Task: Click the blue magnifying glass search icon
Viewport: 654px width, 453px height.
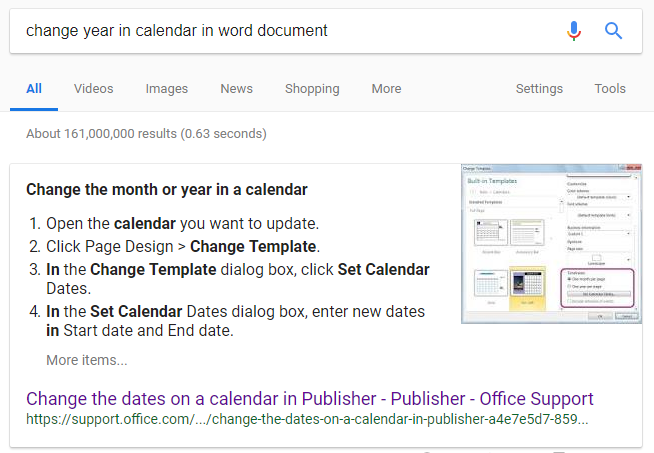Action: pyautogui.click(x=614, y=31)
